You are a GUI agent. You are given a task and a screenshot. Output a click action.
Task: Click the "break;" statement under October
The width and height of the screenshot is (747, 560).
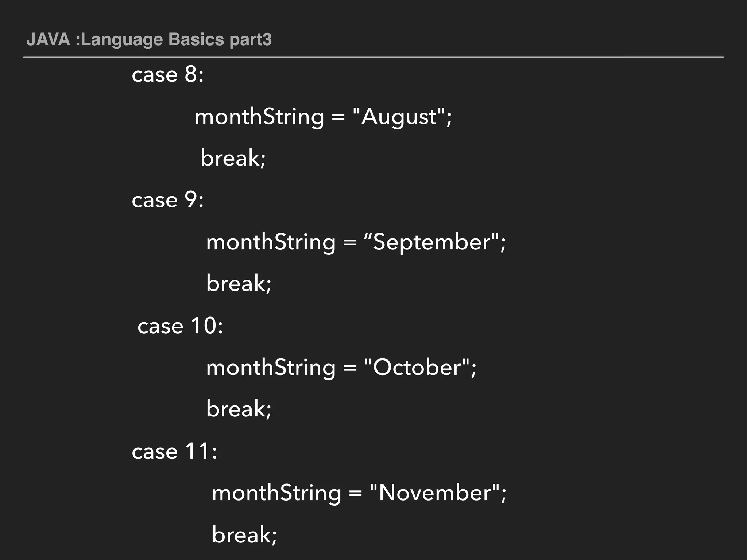click(239, 409)
